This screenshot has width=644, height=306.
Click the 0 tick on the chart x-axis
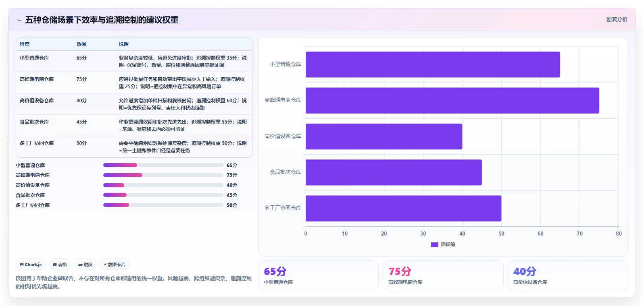pos(306,234)
